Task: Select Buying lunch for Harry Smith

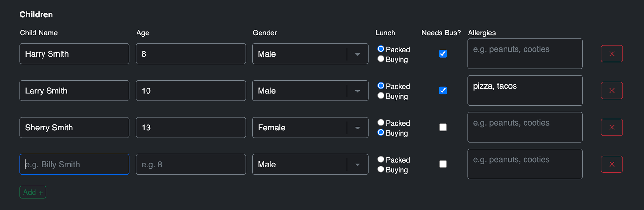Action: pyautogui.click(x=381, y=59)
